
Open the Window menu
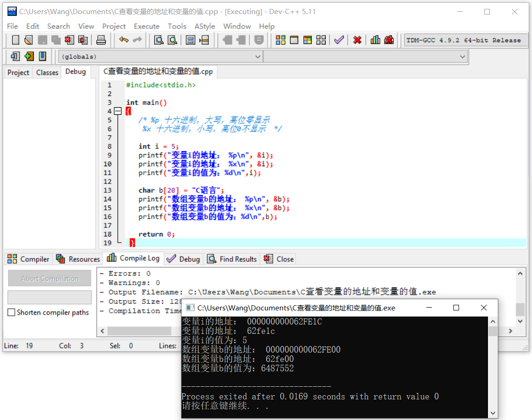pyautogui.click(x=237, y=26)
